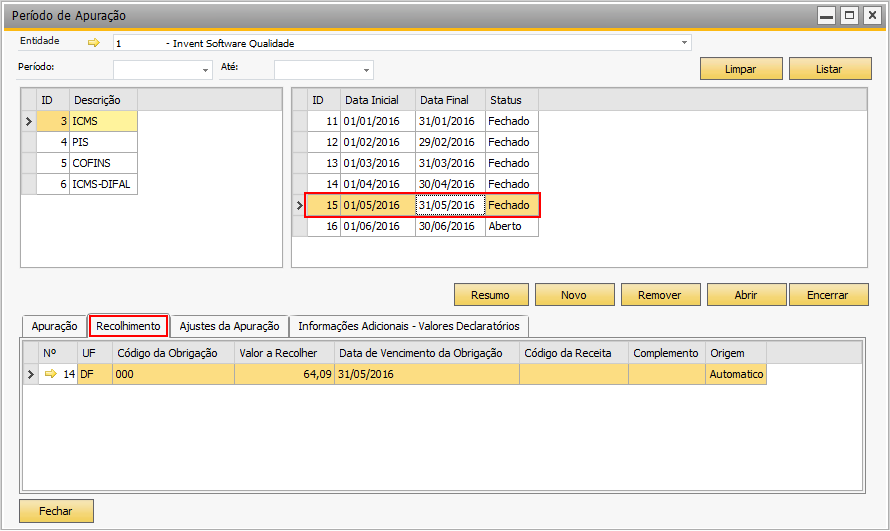This screenshot has width=890, height=531.
Task: Select period row with ID 11
Action: click(x=423, y=121)
